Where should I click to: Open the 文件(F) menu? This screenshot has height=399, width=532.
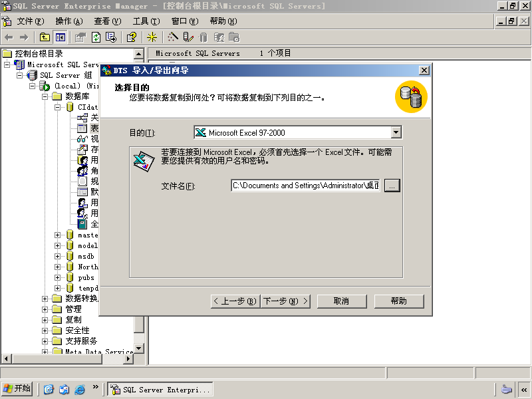[x=31, y=21]
